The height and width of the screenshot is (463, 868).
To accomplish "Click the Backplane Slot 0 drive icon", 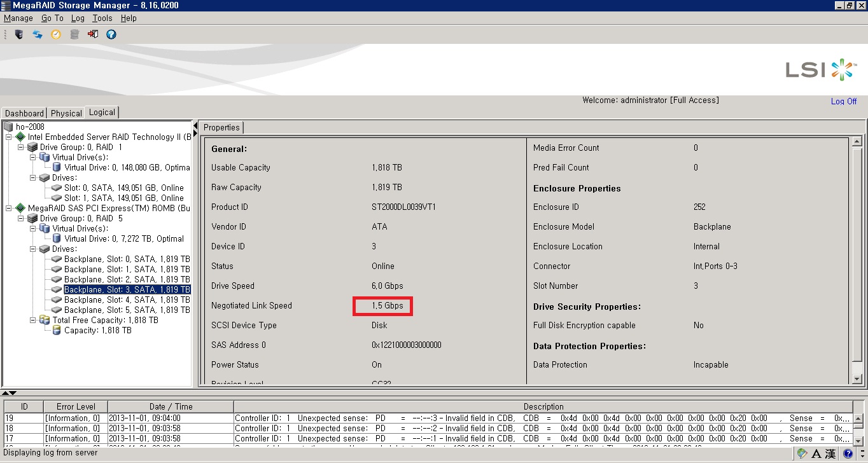I will (x=57, y=259).
